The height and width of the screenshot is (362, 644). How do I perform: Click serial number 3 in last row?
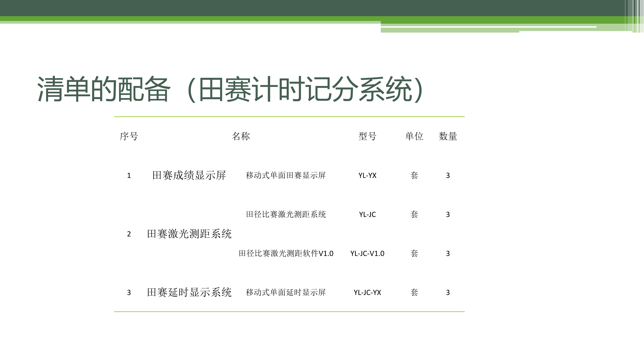point(129,292)
